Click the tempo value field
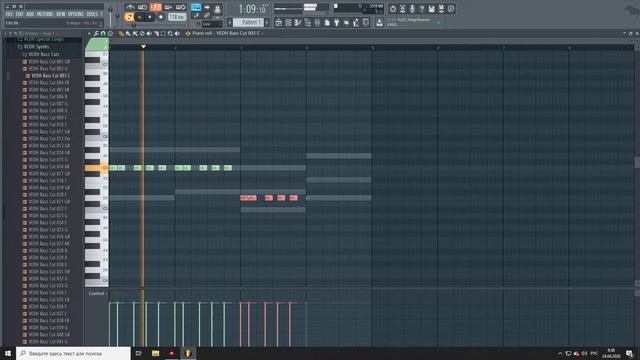The image size is (640, 360). pyautogui.click(x=177, y=17)
